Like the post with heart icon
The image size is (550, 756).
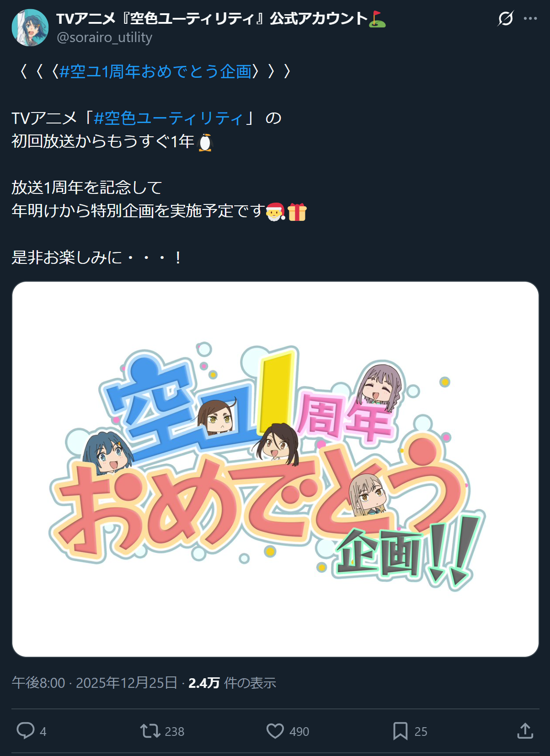[275, 731]
